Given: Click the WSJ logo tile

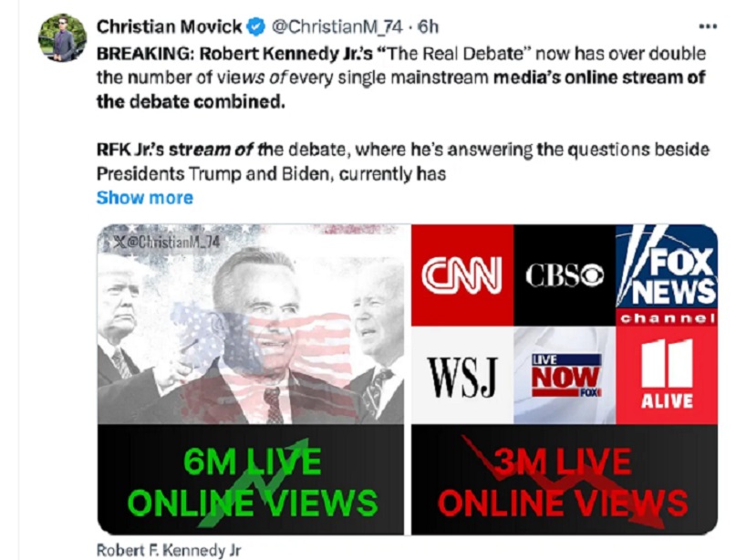Looking at the screenshot, I should pyautogui.click(x=462, y=375).
